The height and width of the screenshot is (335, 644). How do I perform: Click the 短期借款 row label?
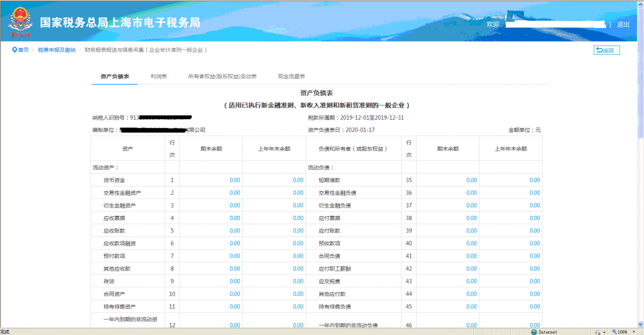(329, 180)
